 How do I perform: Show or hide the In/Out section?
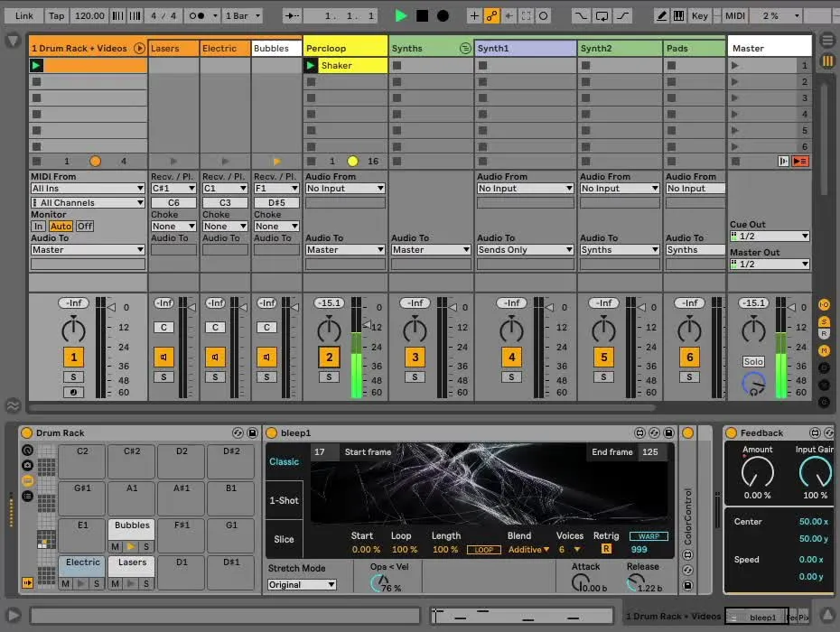pos(824,305)
